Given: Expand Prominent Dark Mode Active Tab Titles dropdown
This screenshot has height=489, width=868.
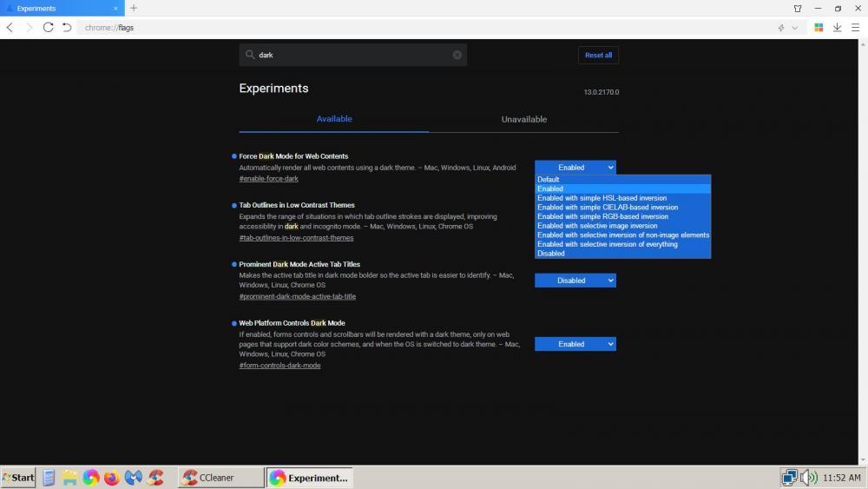Looking at the screenshot, I should [x=575, y=281].
